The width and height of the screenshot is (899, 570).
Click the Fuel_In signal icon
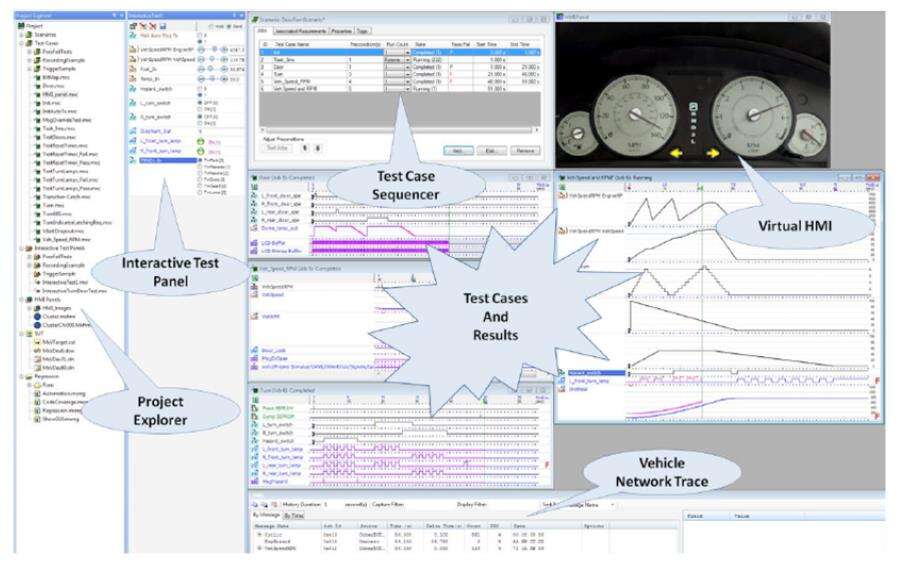coord(133,71)
